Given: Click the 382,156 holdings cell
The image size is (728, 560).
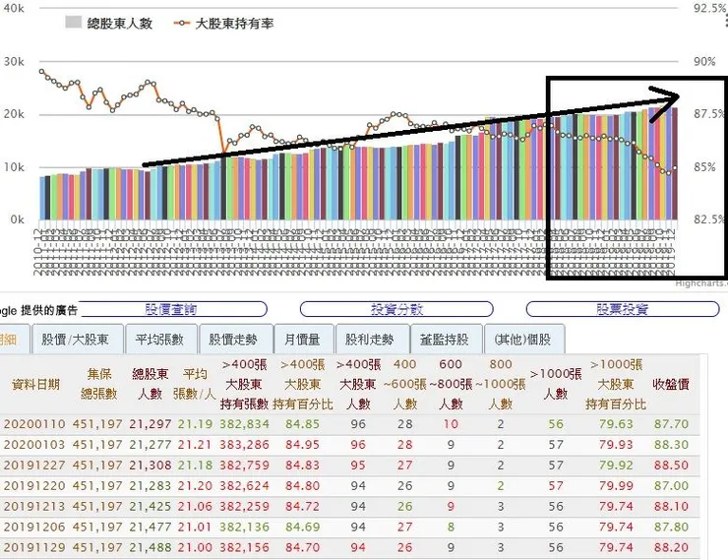Looking at the screenshot, I should [x=244, y=547].
